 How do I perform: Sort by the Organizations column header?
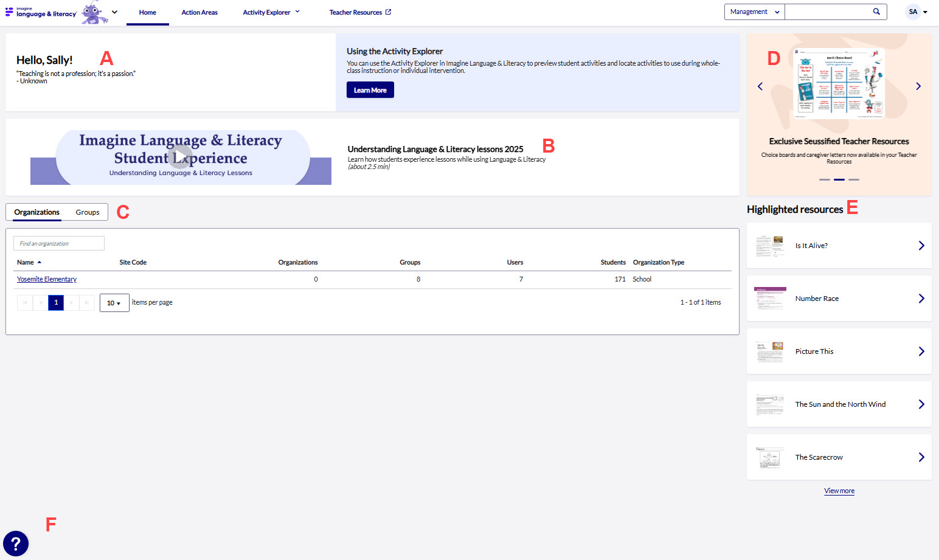click(298, 263)
